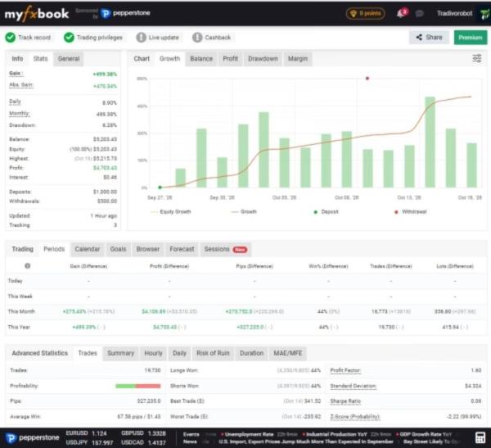
Task: Click the Share button
Action: [x=429, y=38]
